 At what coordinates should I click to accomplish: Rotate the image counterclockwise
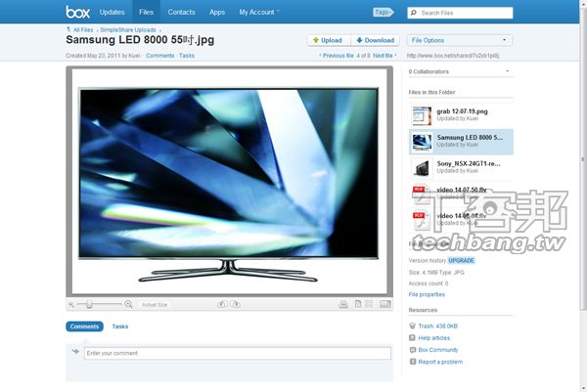222,304
